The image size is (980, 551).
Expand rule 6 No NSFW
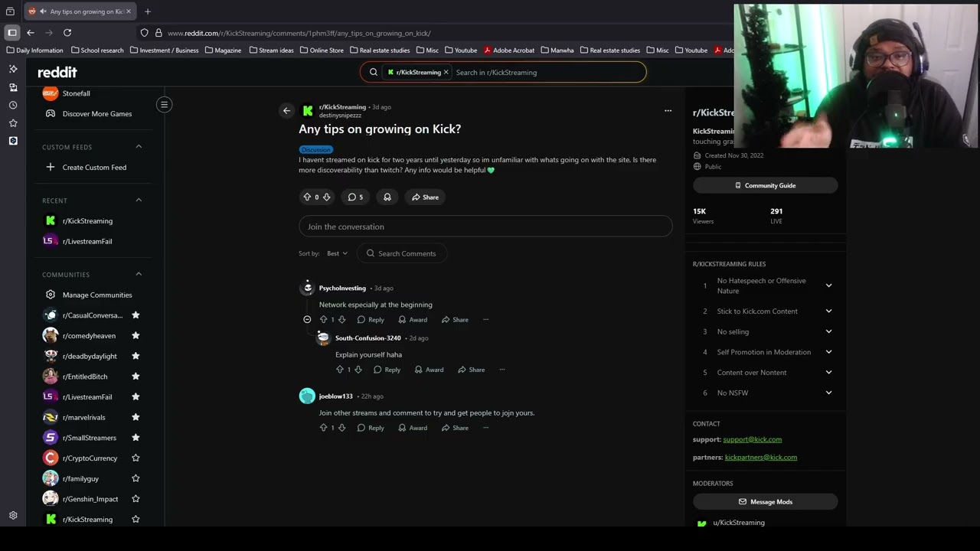pyautogui.click(x=828, y=393)
